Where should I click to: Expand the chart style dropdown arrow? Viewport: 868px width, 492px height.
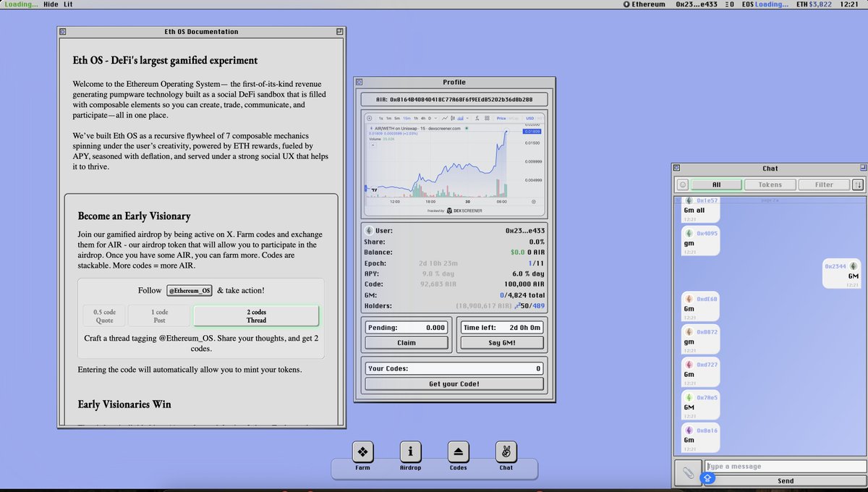click(x=467, y=119)
